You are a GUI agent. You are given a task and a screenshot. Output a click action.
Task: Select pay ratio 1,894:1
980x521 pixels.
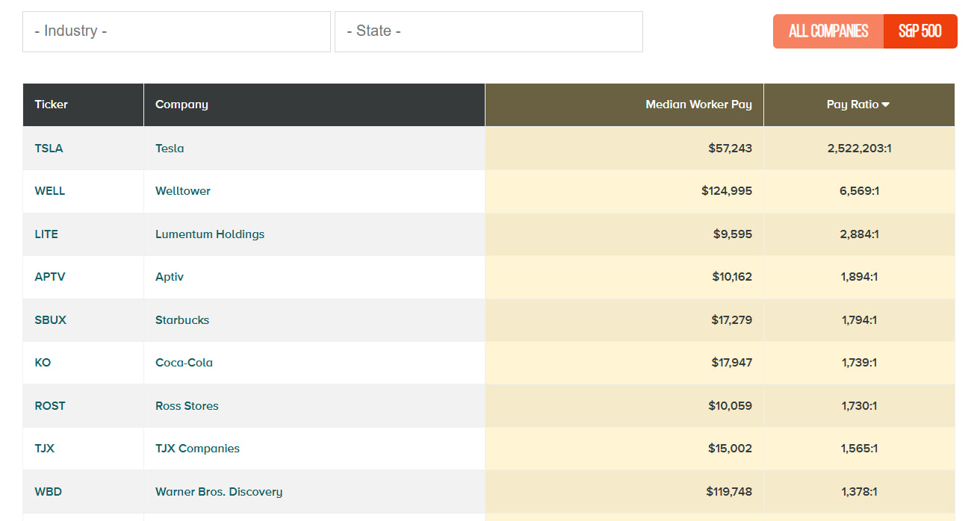859,277
